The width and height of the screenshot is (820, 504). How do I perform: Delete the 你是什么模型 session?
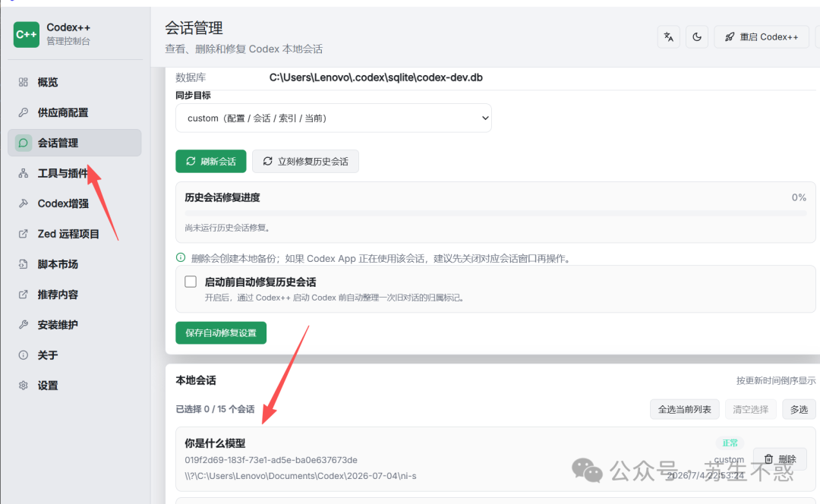[780, 459]
